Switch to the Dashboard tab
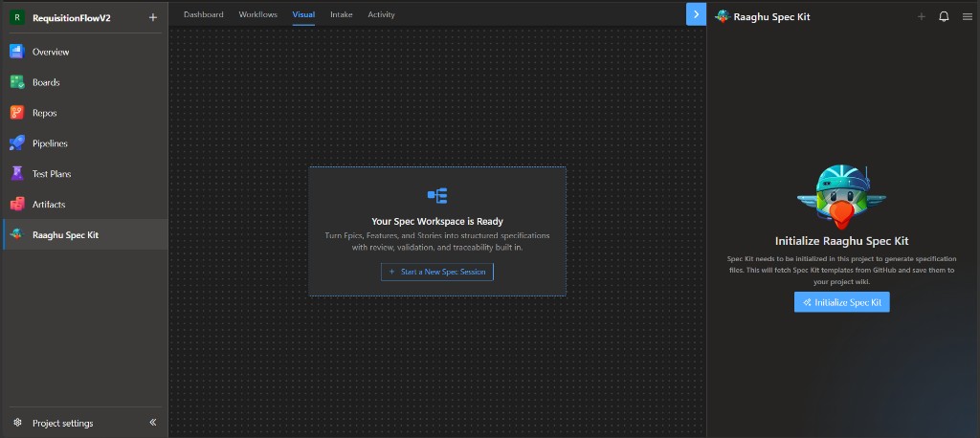Screen dimensions: 980x438 click(203, 14)
